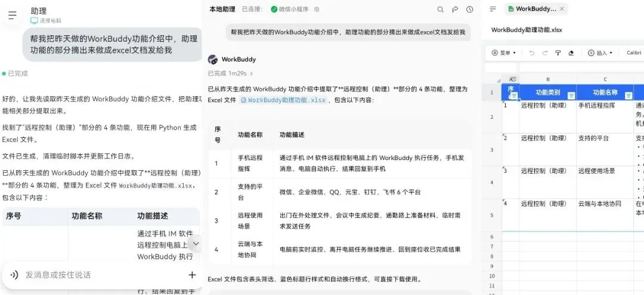644x295 pixels.
Task: Click 已连接 status label in 本地助理 header
Action: tap(252, 9)
